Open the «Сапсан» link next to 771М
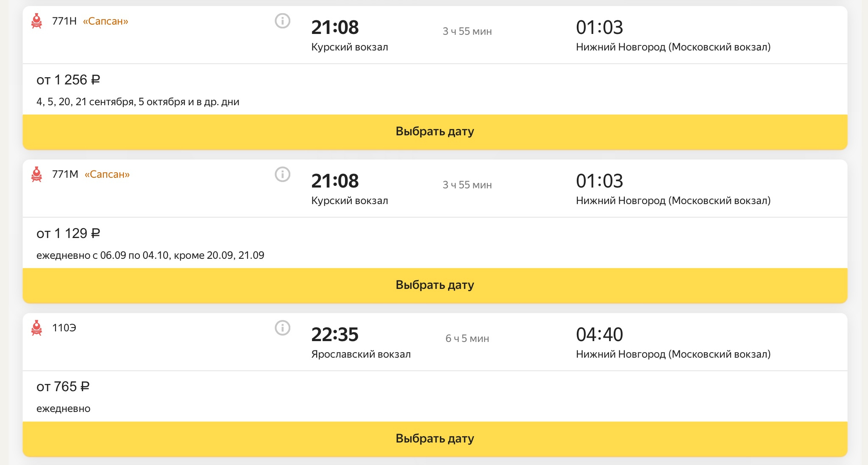This screenshot has width=868, height=465. pos(107,174)
